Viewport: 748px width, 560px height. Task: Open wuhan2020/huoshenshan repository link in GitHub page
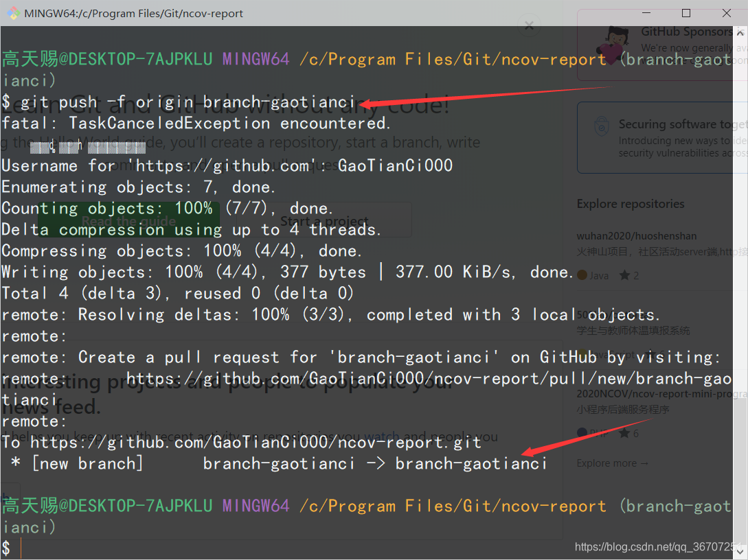(636, 236)
